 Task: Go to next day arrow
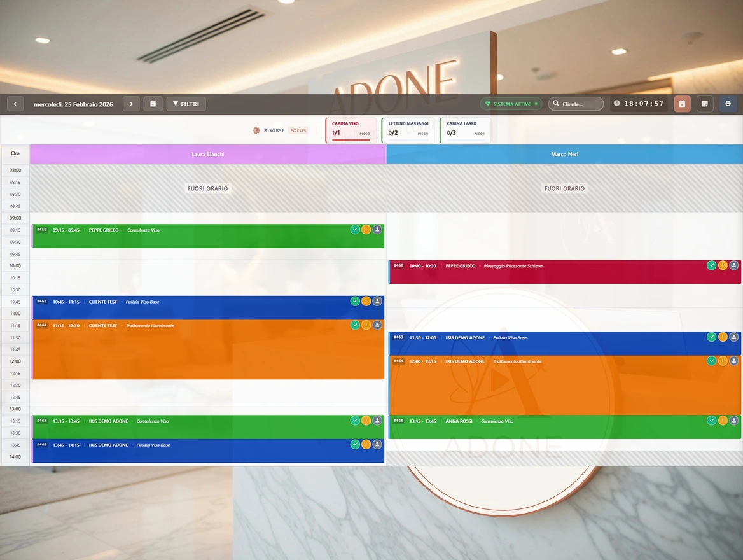(131, 104)
